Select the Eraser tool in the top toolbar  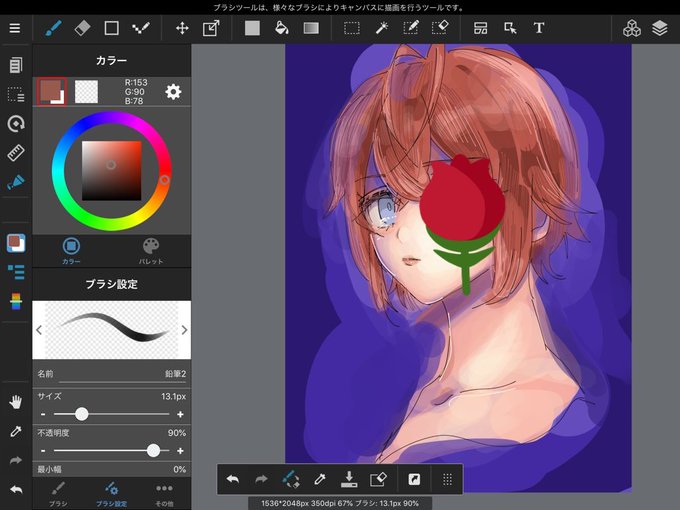82,28
